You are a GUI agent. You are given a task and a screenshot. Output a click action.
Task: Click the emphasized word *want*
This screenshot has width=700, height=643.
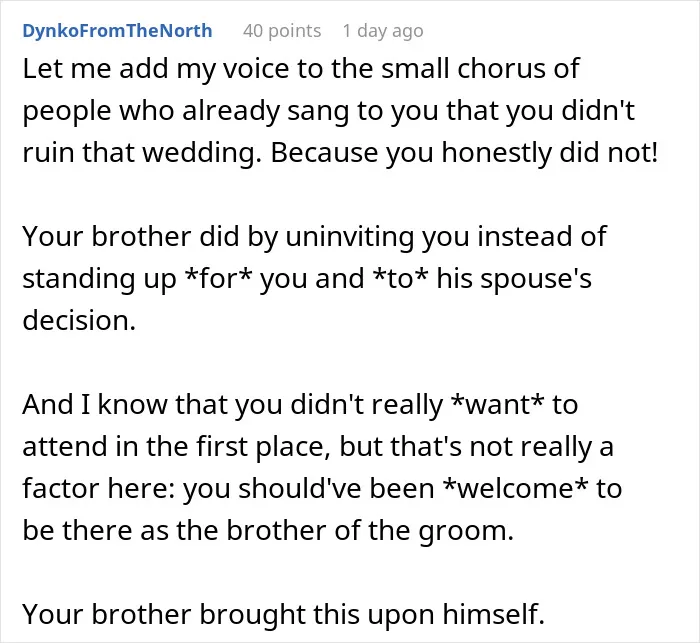click(498, 405)
